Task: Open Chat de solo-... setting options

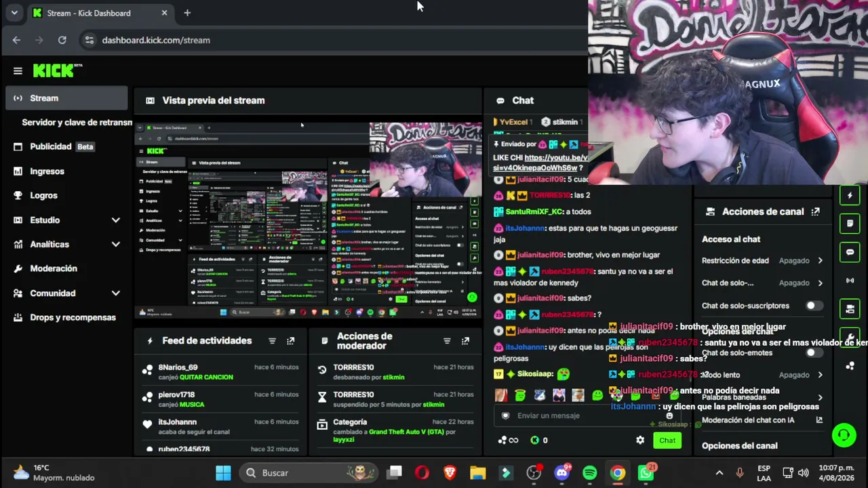Action: (763, 283)
